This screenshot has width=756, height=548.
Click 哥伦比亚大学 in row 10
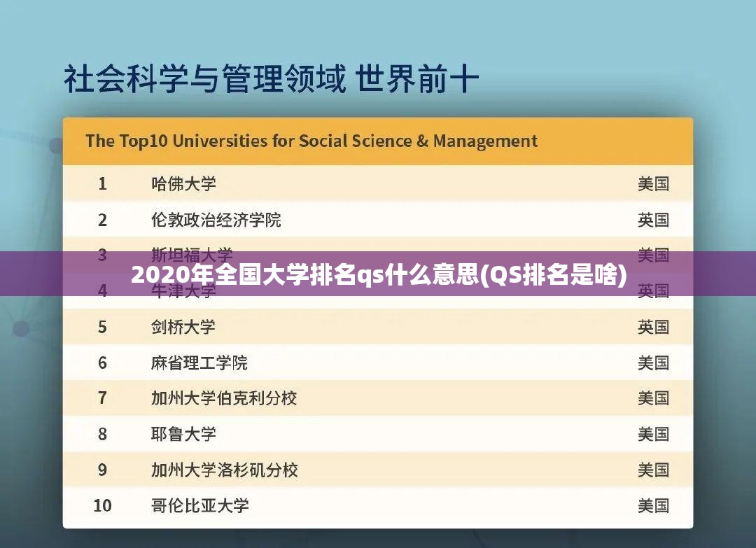(200, 505)
